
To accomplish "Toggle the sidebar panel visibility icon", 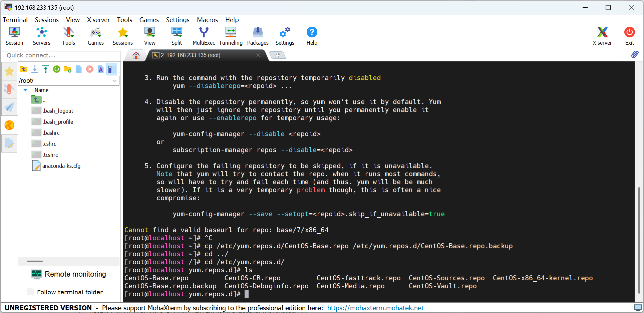I will (x=111, y=69).
